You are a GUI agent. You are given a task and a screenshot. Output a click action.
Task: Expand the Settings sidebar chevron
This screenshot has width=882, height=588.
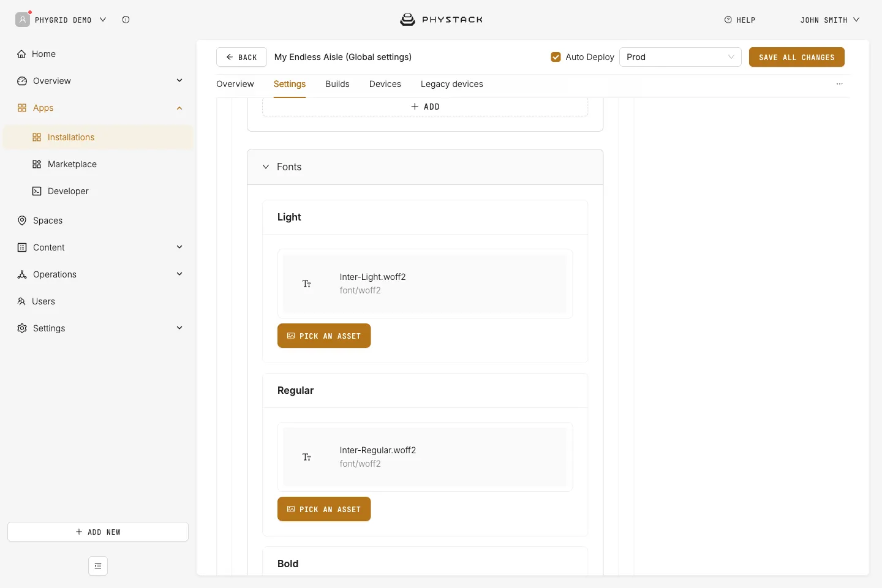[179, 328]
